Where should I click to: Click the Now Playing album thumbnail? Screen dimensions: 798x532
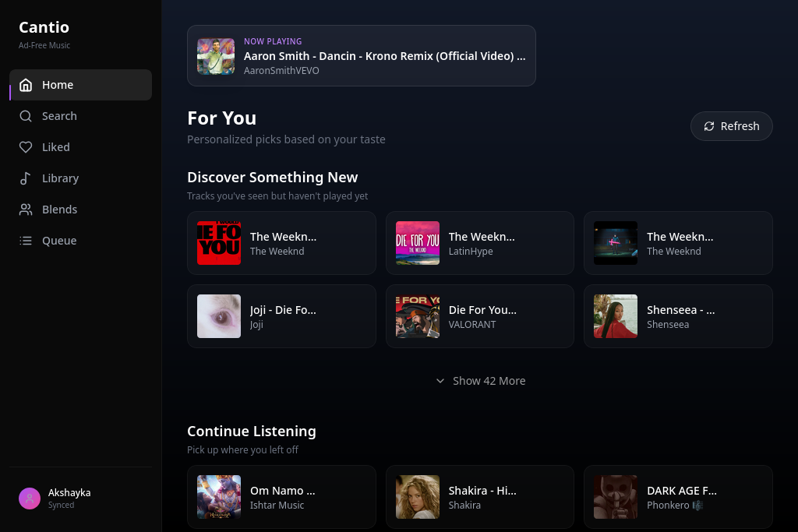coord(216,56)
